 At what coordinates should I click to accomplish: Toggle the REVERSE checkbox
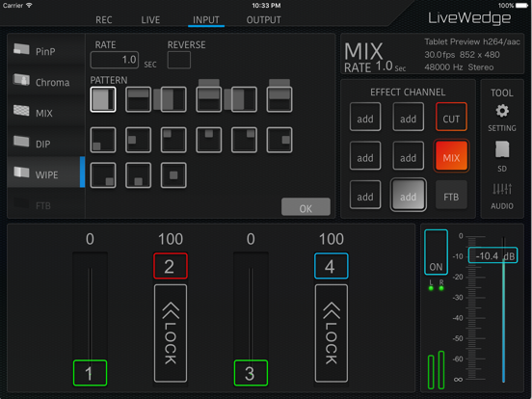coord(179,60)
